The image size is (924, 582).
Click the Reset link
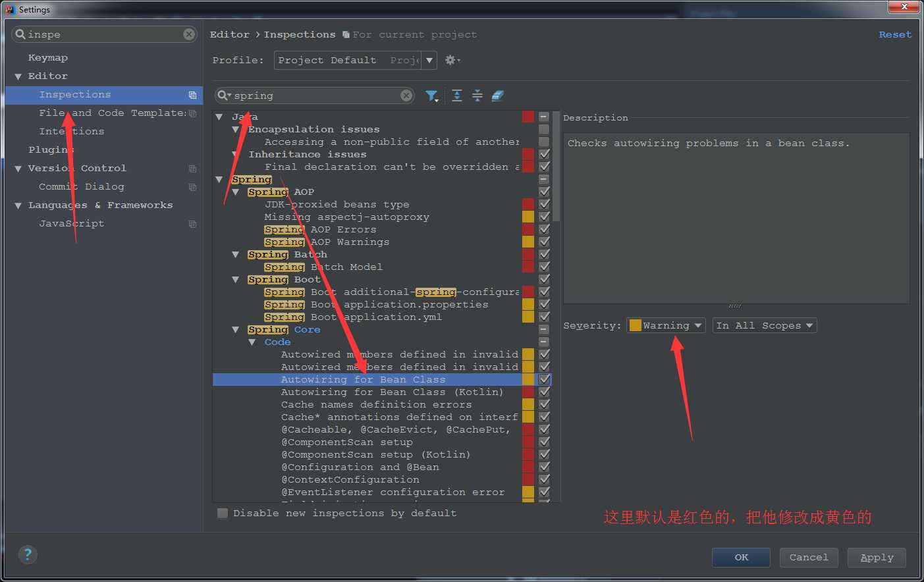click(x=895, y=34)
